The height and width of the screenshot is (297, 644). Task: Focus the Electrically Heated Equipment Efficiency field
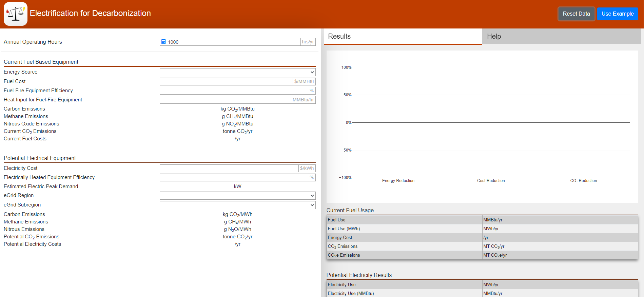pos(234,177)
